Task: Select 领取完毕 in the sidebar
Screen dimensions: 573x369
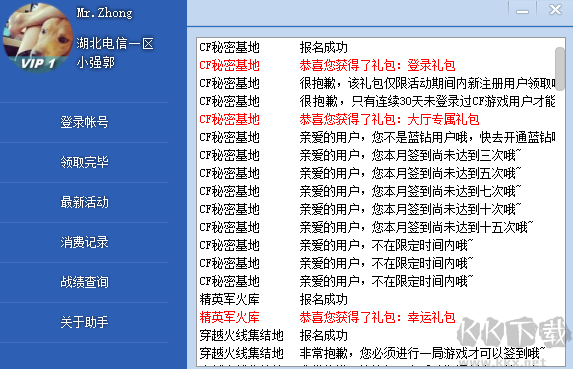Action: [84, 162]
